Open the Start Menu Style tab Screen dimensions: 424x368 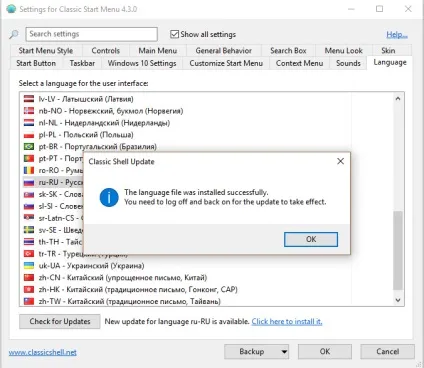point(46,51)
